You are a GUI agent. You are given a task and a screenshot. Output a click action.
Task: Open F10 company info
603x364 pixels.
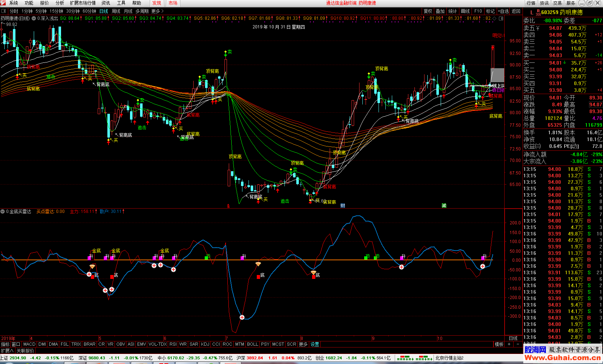coord(478,11)
